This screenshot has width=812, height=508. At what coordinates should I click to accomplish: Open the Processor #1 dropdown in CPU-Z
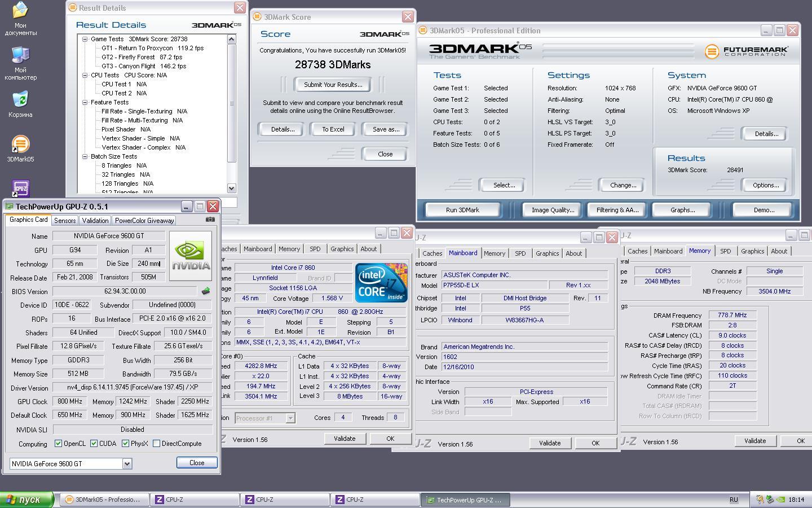290,418
